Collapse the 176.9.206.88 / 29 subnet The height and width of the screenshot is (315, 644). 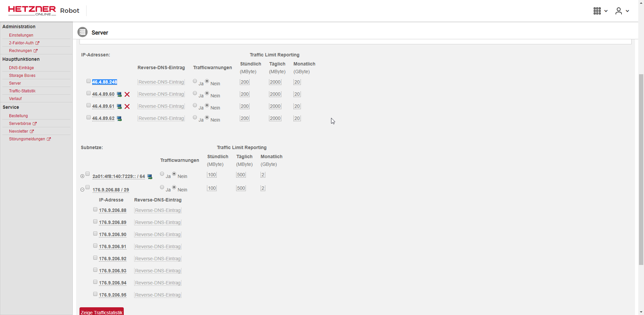coord(83,190)
